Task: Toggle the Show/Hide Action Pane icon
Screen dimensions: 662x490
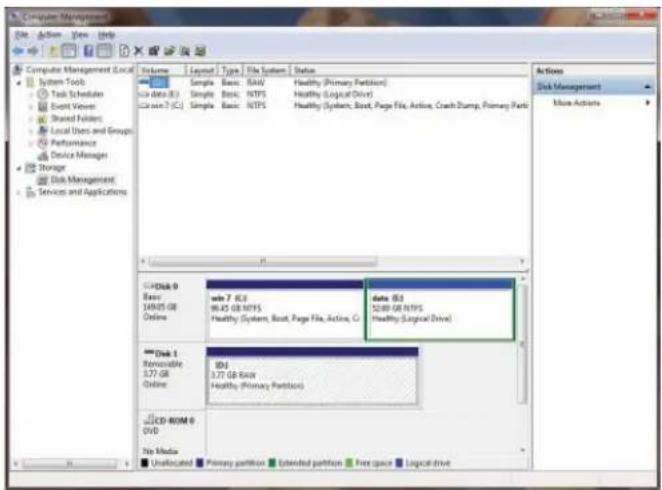Action: (104, 51)
